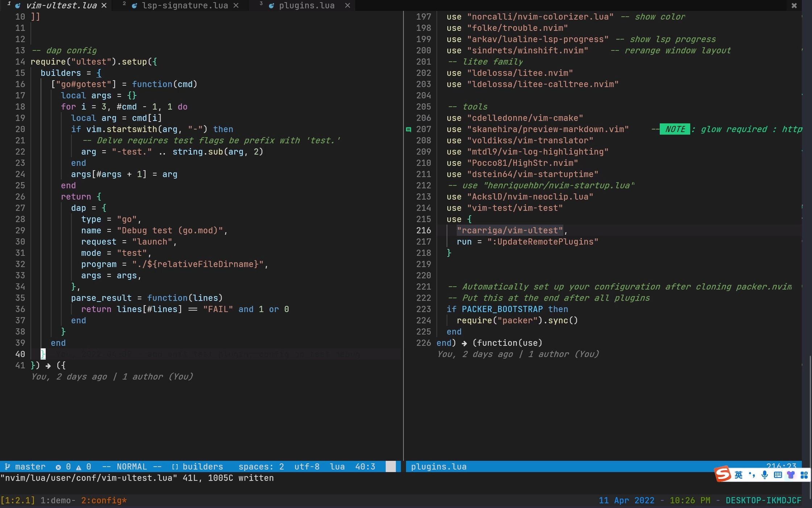Click the git branch icon before master
The image size is (812, 508).
click(7, 466)
